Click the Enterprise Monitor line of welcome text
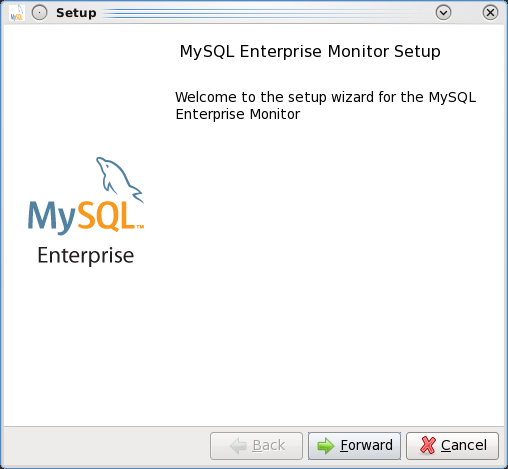Viewport: 508px width, 469px height. [238, 114]
